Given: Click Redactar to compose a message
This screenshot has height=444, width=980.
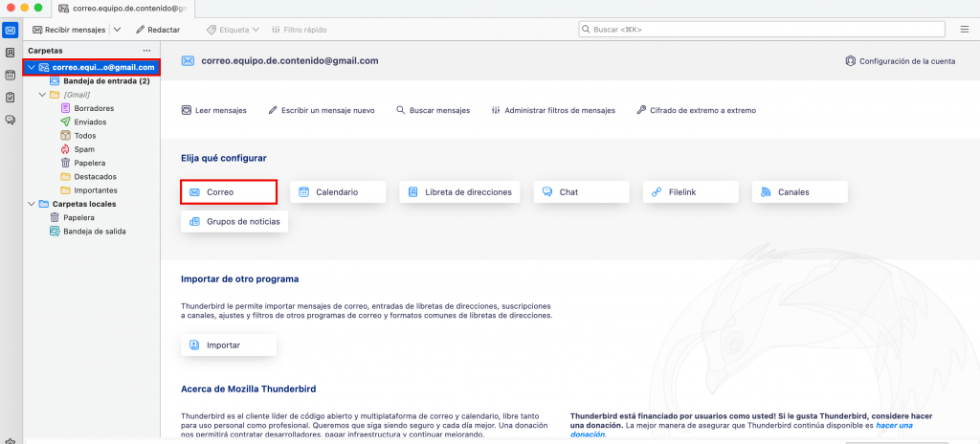Looking at the screenshot, I should click(x=158, y=30).
